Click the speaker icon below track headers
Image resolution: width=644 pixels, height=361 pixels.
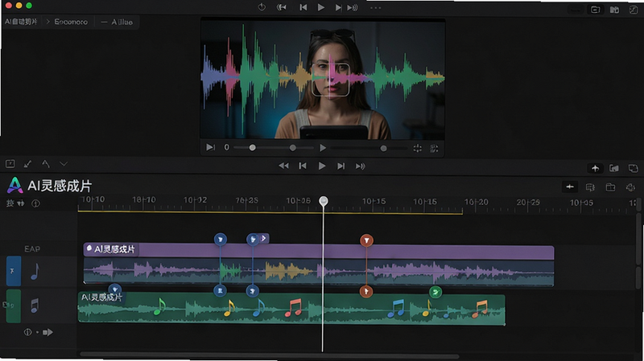pyautogui.click(x=47, y=332)
